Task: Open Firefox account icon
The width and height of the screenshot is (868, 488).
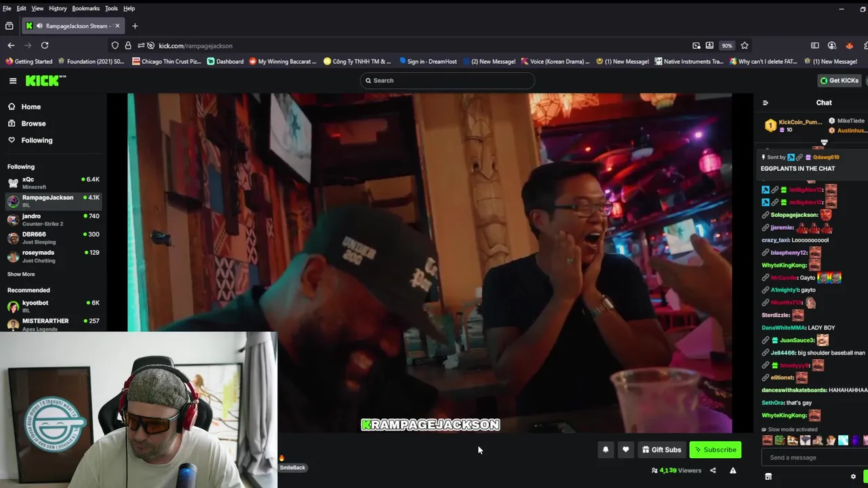Action: pos(832,45)
